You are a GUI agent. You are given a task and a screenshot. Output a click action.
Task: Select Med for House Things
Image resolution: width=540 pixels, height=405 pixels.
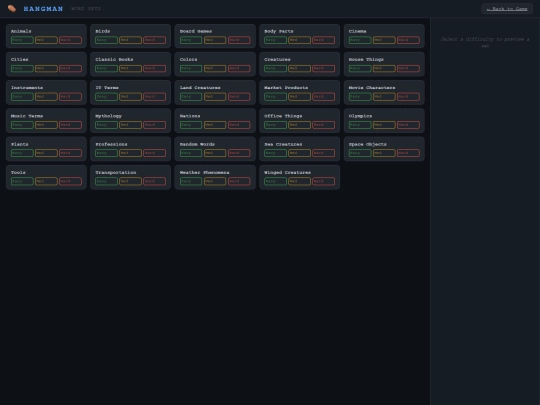click(x=384, y=68)
